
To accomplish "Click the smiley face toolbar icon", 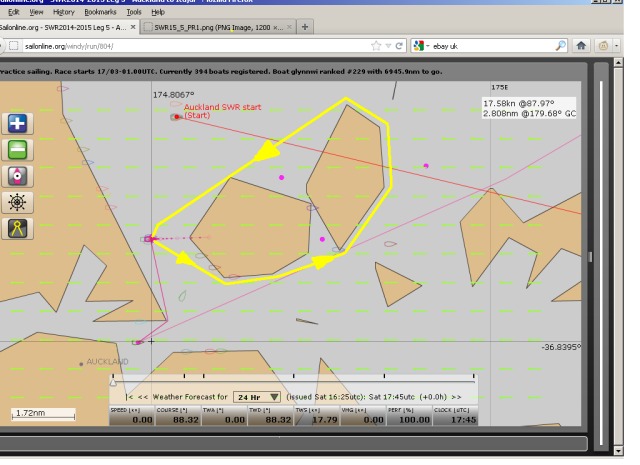I will click(603, 46).
